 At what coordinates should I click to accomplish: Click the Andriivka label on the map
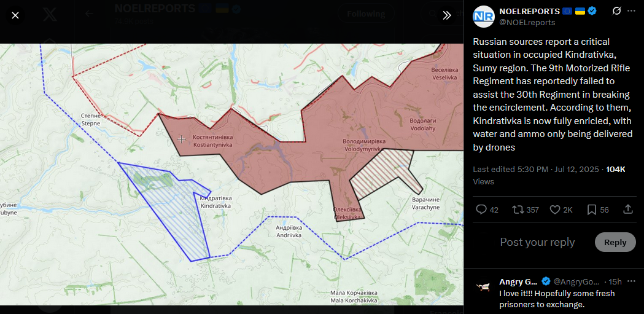289,232
